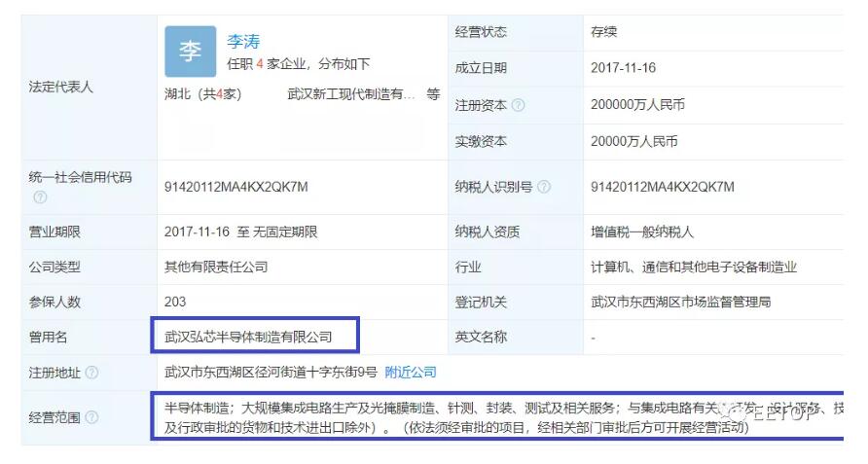The width and height of the screenshot is (868, 464).
Task: Select the 2017-11-16 至 无固定期限 business term
Action: tap(240, 232)
